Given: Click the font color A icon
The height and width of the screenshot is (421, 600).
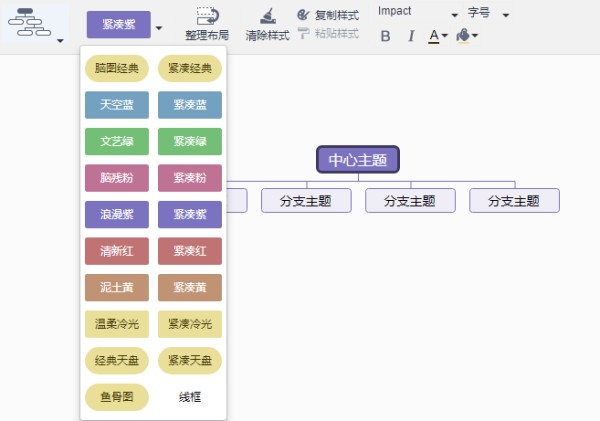Looking at the screenshot, I should coord(434,36).
